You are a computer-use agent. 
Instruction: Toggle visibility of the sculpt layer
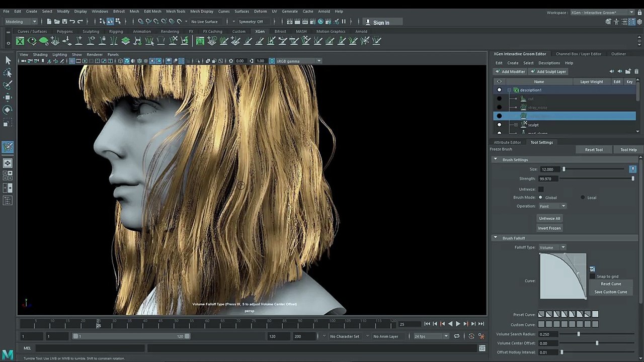coord(499,125)
